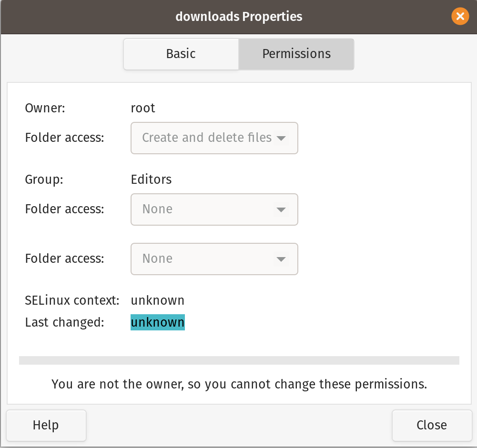Click the "Last changed:" label
Viewport: 477px width, 448px height.
click(64, 322)
